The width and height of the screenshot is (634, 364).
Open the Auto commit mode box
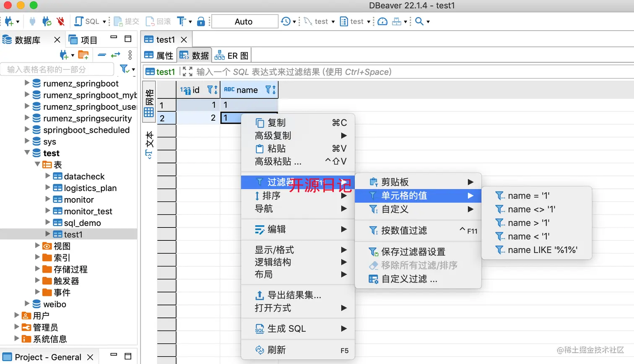coord(245,21)
